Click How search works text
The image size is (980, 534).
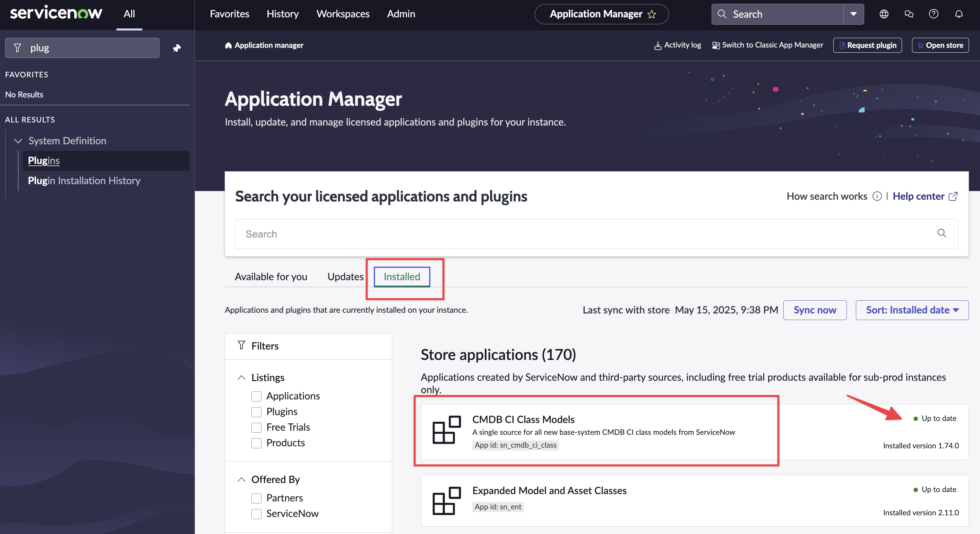(827, 196)
